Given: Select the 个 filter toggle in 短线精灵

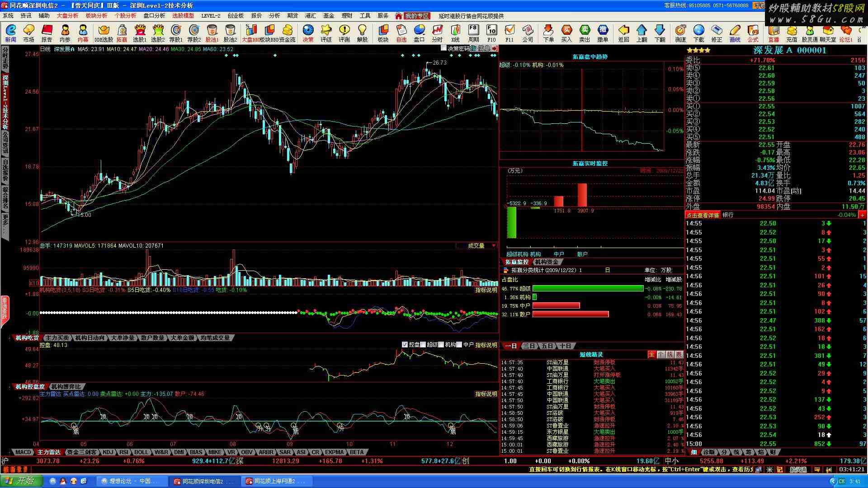Looking at the screenshot, I should tap(660, 354).
